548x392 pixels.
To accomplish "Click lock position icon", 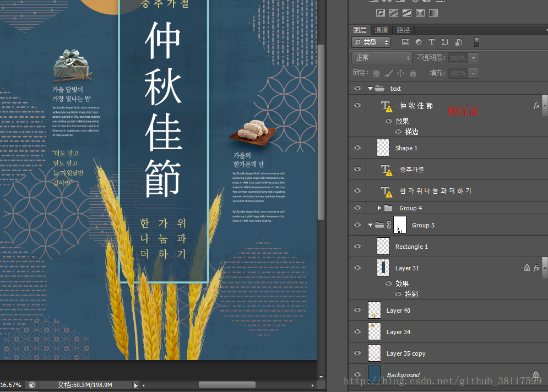I will (401, 73).
